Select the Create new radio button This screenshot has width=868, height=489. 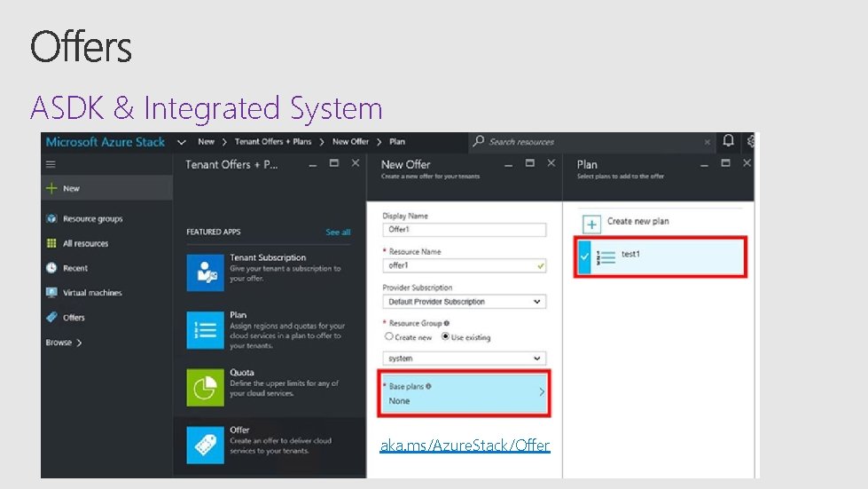point(388,336)
